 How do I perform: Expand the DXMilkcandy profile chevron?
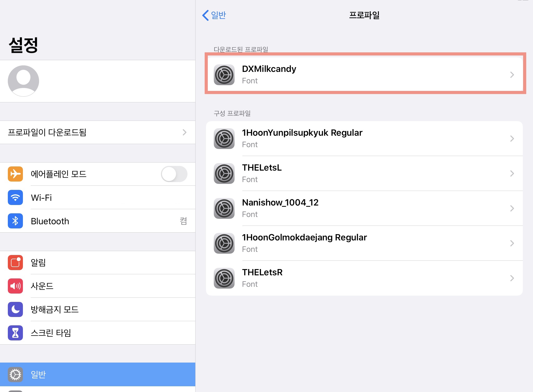point(512,75)
